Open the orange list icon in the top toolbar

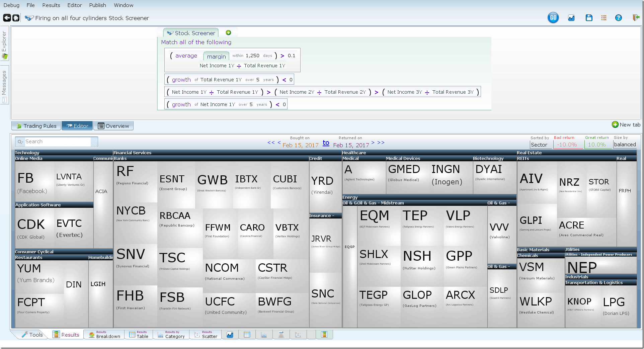[604, 18]
